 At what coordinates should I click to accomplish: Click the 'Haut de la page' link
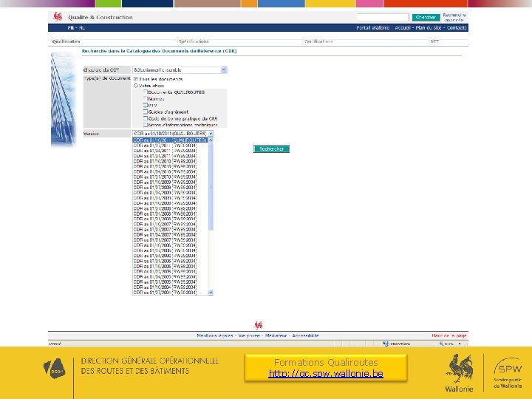pos(449,335)
